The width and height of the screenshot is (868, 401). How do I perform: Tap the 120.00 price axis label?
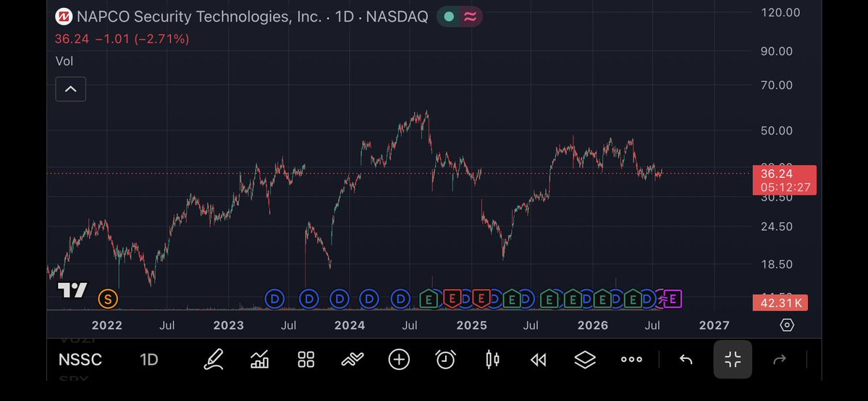pos(780,12)
